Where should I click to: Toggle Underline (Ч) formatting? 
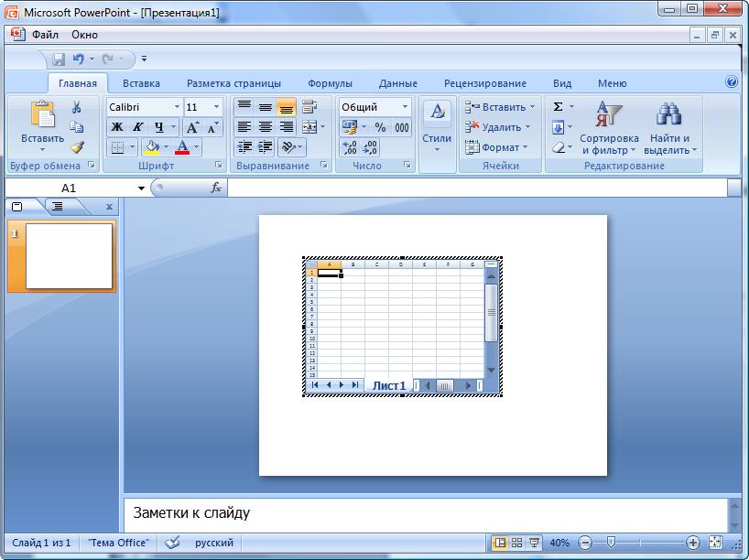(x=159, y=127)
